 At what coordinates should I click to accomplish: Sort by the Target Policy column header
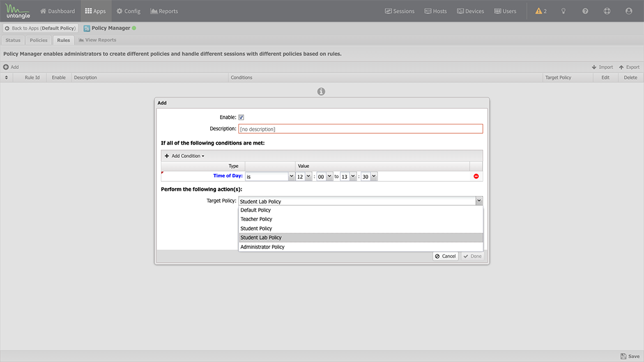pyautogui.click(x=568, y=77)
